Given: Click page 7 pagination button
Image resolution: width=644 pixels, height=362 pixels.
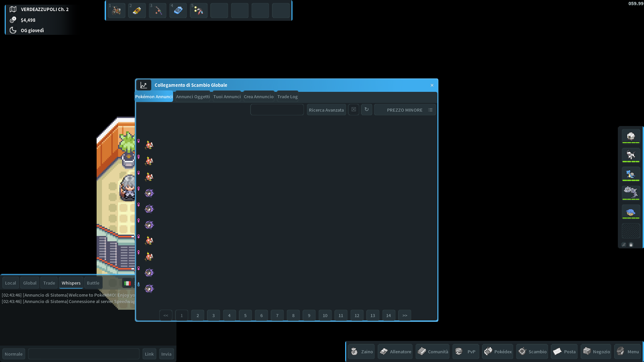Looking at the screenshot, I should [277, 315].
